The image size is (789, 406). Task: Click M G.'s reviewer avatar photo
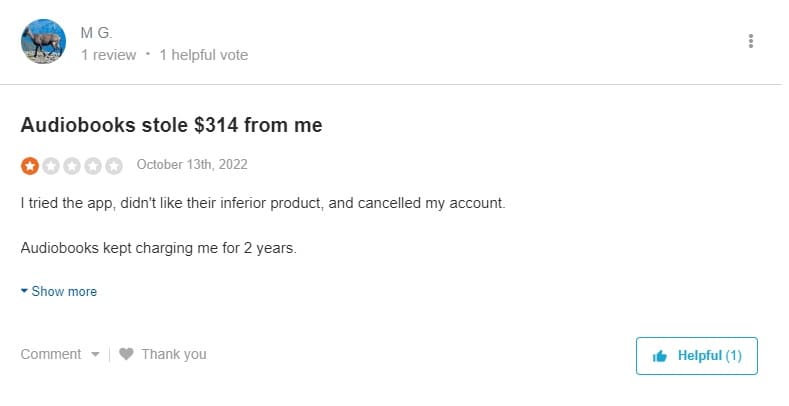pyautogui.click(x=43, y=42)
